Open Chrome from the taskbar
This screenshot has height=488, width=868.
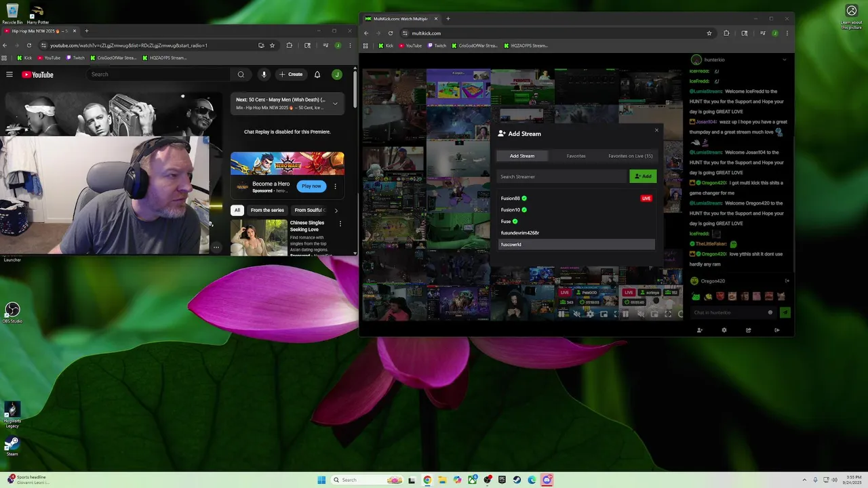pos(427,480)
